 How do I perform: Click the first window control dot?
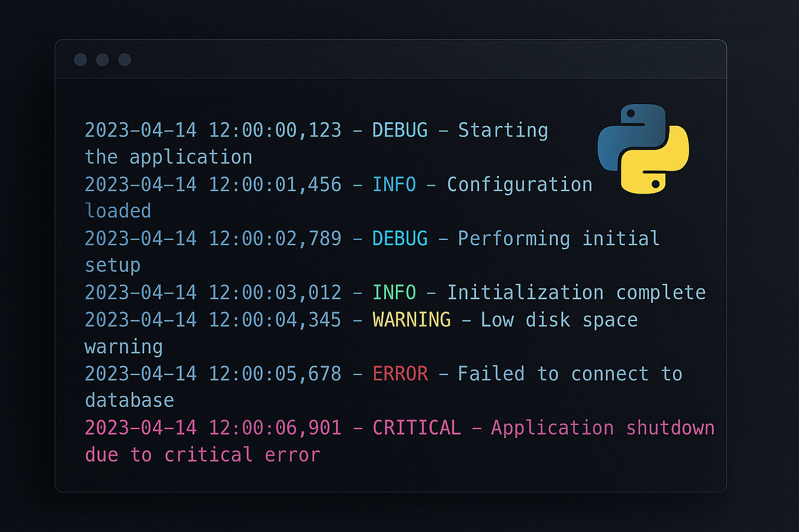click(81, 59)
